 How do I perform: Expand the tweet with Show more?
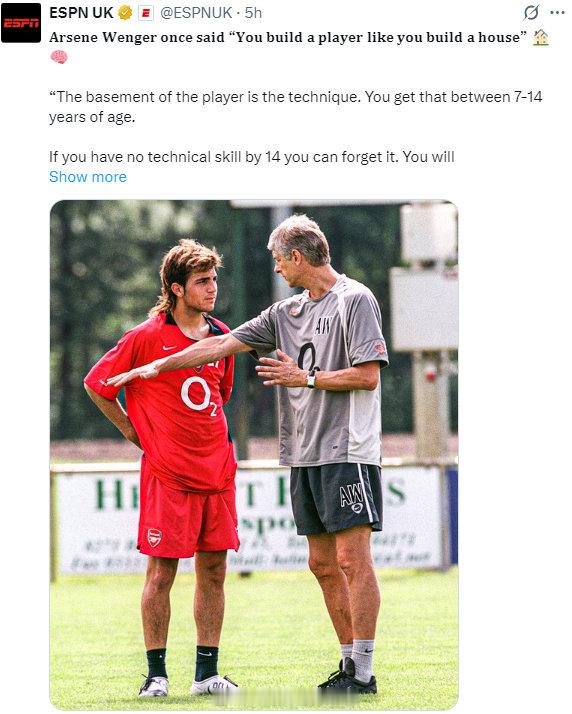point(88,177)
